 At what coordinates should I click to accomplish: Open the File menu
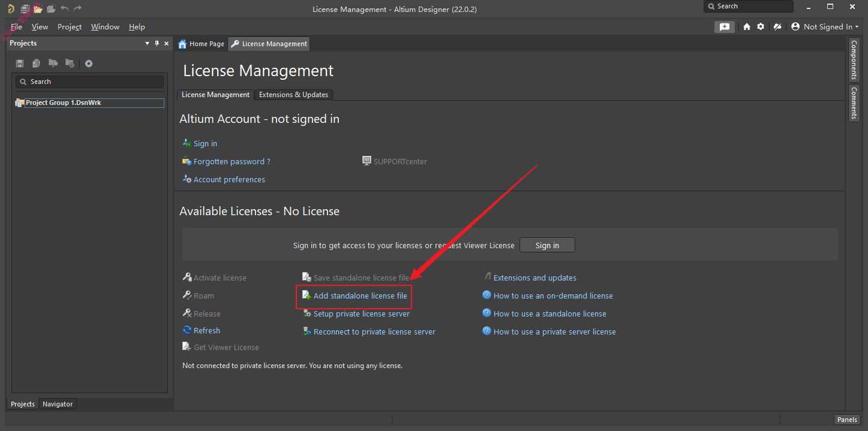click(x=16, y=27)
